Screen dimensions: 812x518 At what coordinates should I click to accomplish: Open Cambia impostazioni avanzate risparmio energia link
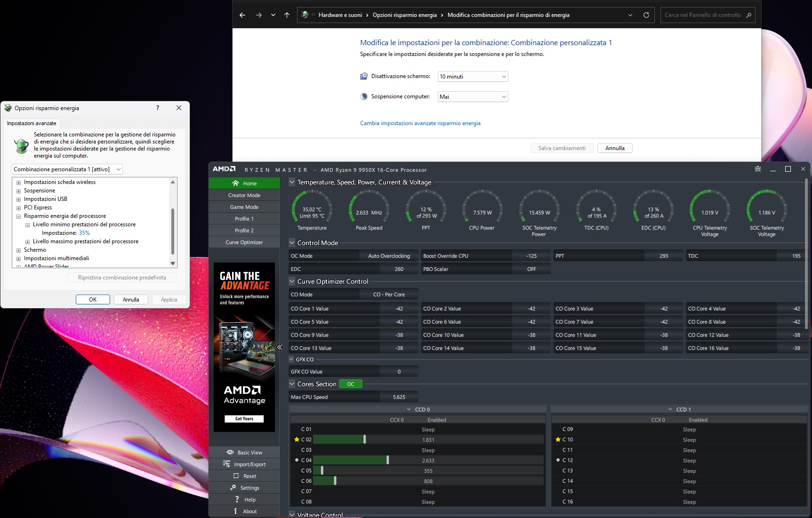click(420, 123)
